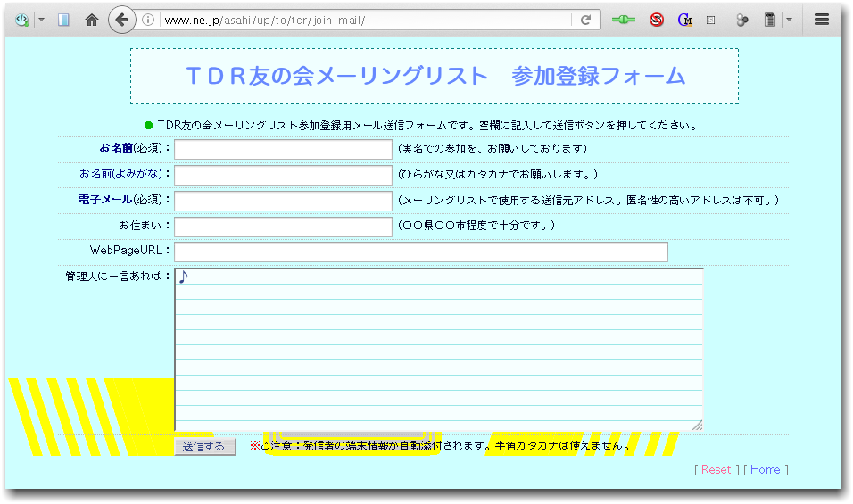Focus the 電子メール(必須) email input field
853x504 pixels.
(283, 201)
